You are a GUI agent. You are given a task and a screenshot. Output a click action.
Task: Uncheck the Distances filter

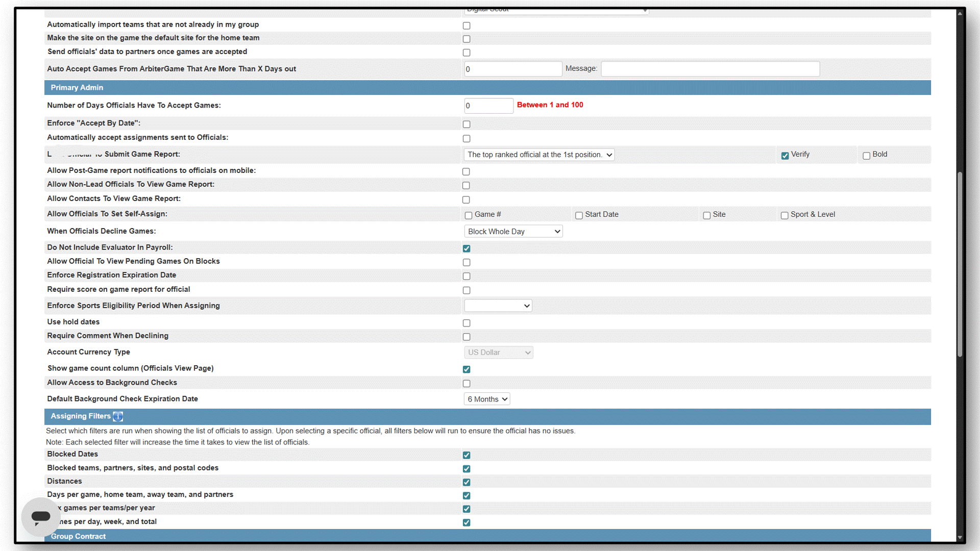pyautogui.click(x=467, y=482)
